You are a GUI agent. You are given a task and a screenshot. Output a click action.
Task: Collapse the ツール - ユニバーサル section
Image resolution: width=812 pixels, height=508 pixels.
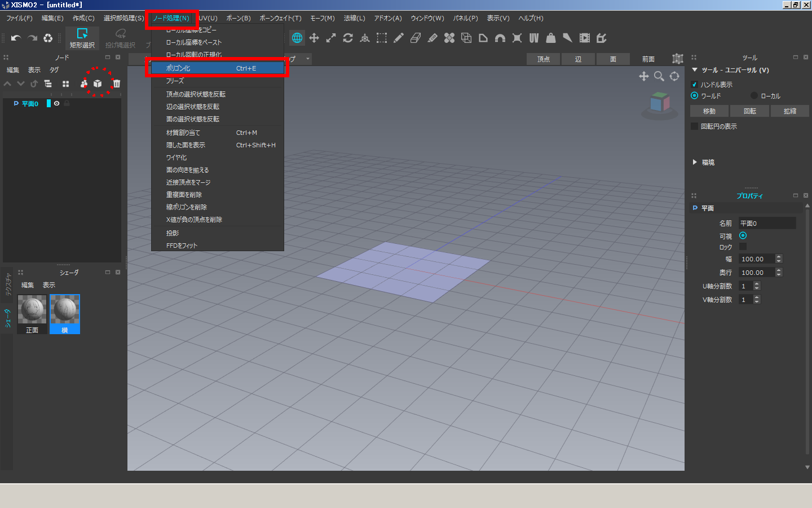695,70
